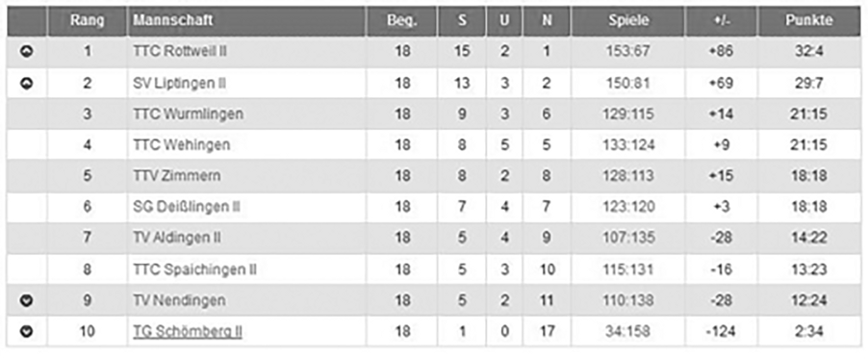868x359 pixels.
Task: Sort table by the Rang column header
Action: [87, 21]
